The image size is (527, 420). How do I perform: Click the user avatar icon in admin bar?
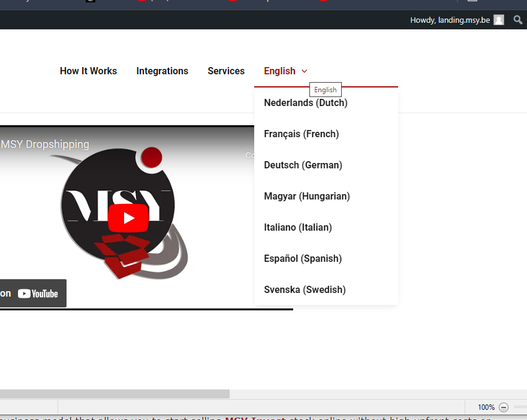(499, 20)
